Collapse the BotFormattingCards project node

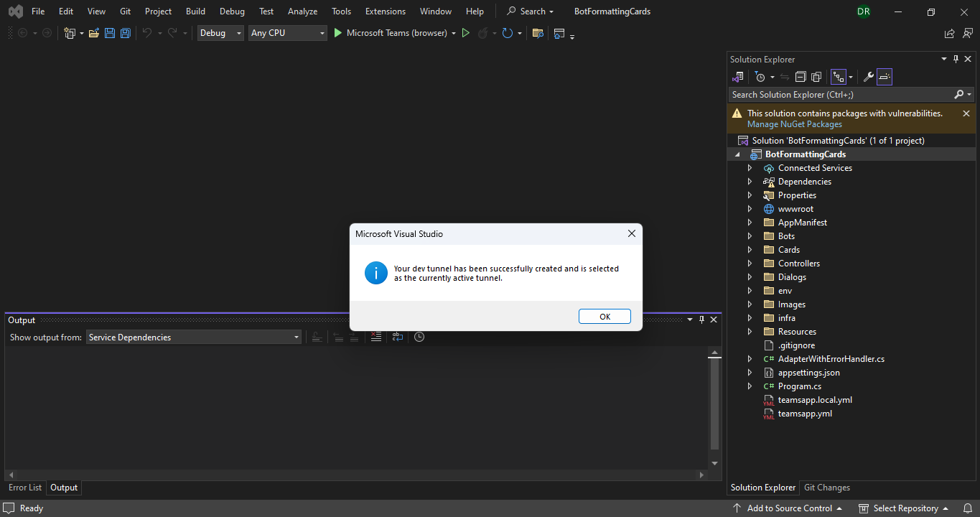point(737,154)
